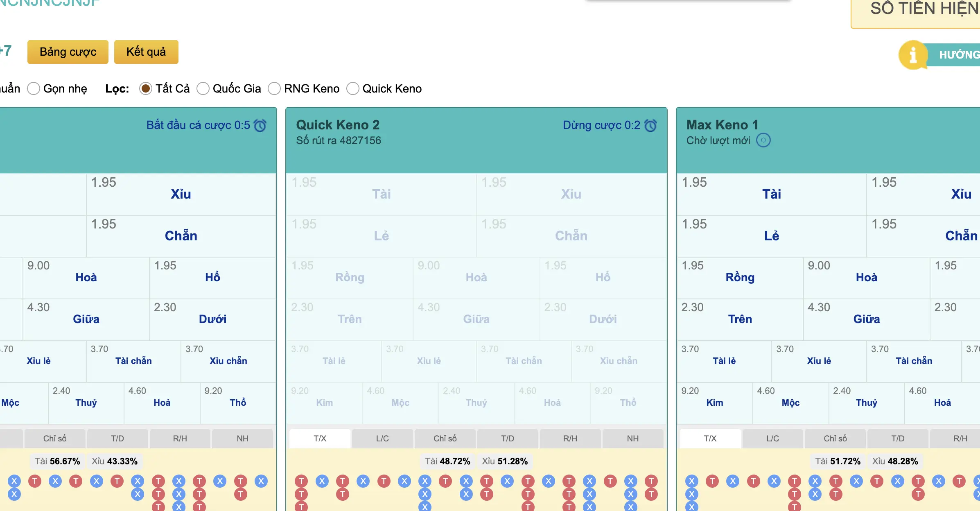Switch to L/C tab in Max Keno 1
Viewport: 980px width, 511px height.
click(x=773, y=439)
